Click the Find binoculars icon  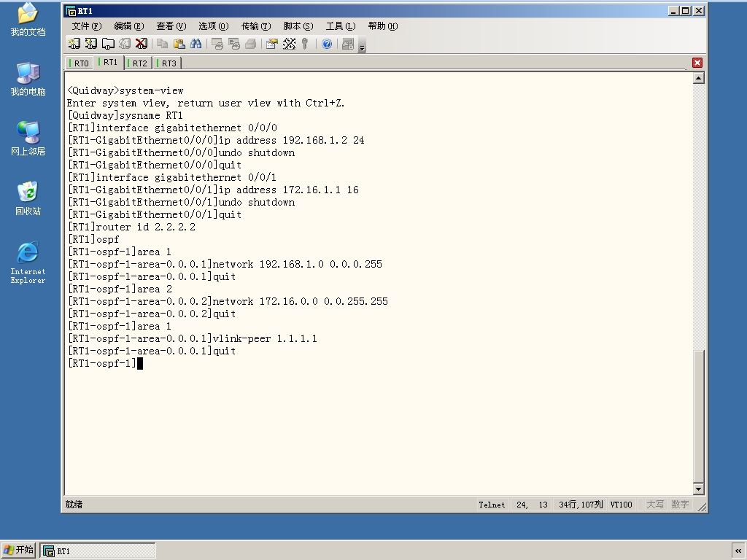(196, 44)
